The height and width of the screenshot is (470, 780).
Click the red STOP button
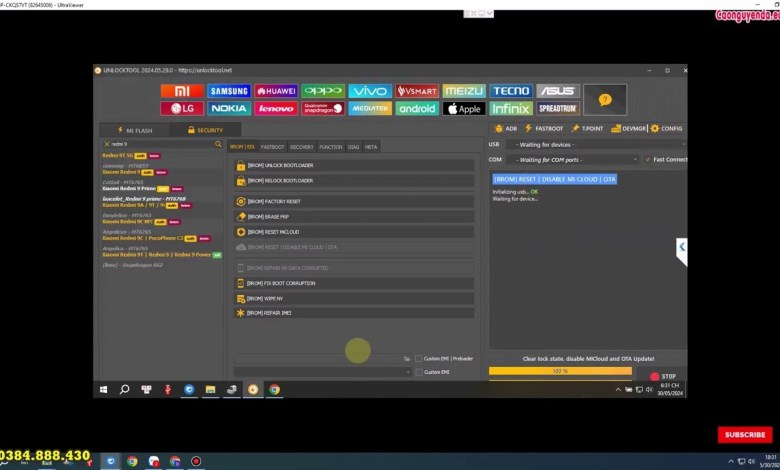pyautogui.click(x=663, y=376)
